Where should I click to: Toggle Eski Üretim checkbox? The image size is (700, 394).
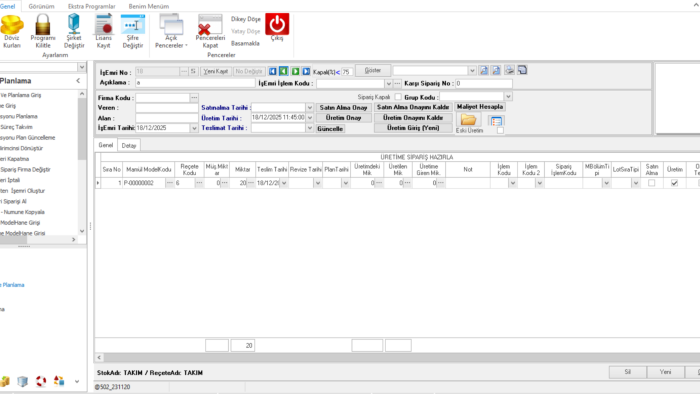click(500, 130)
